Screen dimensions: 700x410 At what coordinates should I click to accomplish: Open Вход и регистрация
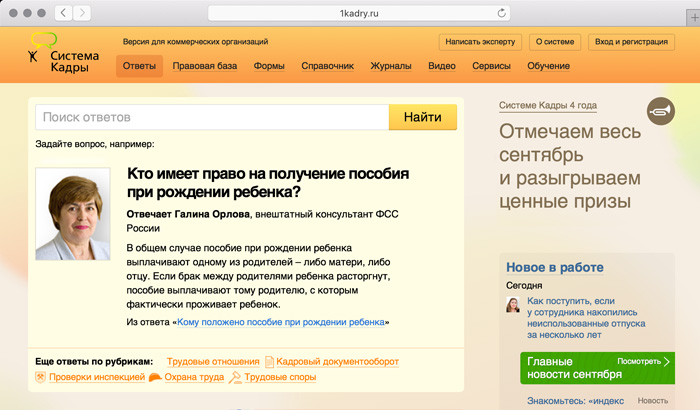click(631, 42)
